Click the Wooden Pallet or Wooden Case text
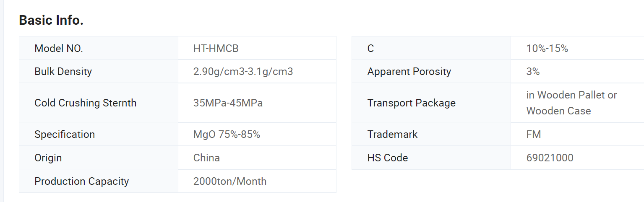 pyautogui.click(x=572, y=103)
